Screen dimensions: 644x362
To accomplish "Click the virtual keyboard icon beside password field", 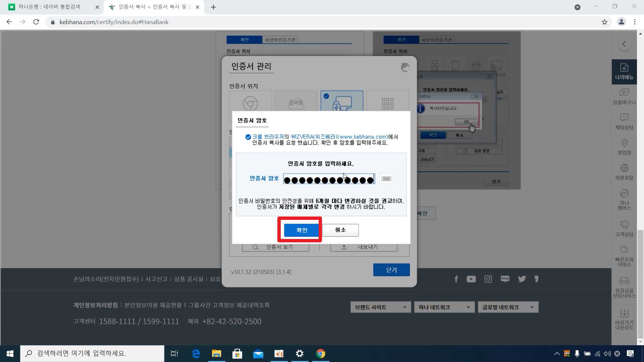I will click(x=386, y=179).
